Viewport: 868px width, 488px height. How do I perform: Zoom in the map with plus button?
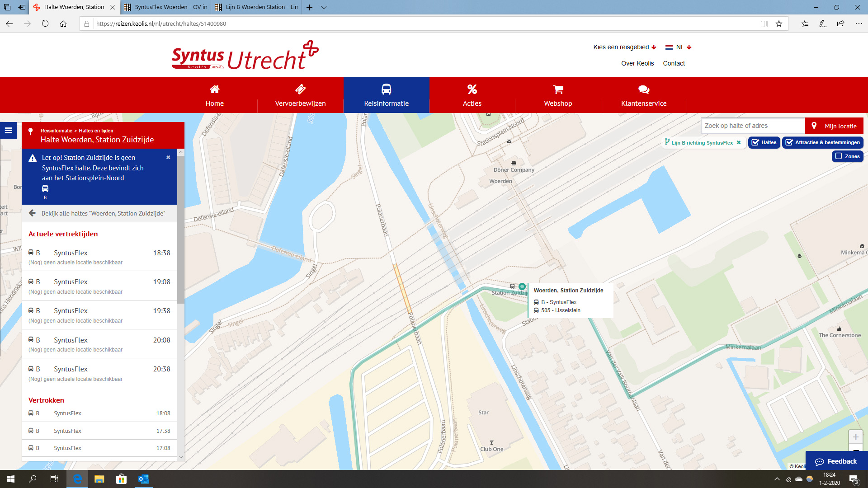pyautogui.click(x=855, y=437)
